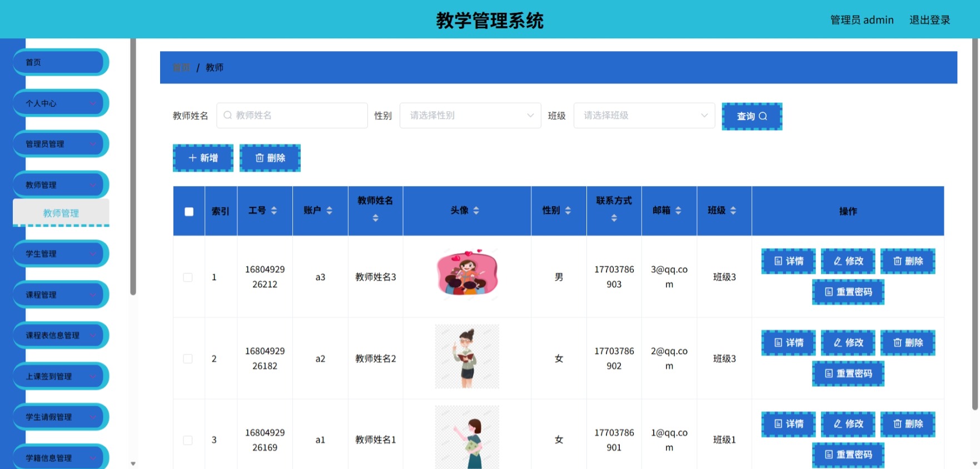Click search icon on 查询 button
Image resolution: width=980 pixels, height=469 pixels.
tap(763, 116)
